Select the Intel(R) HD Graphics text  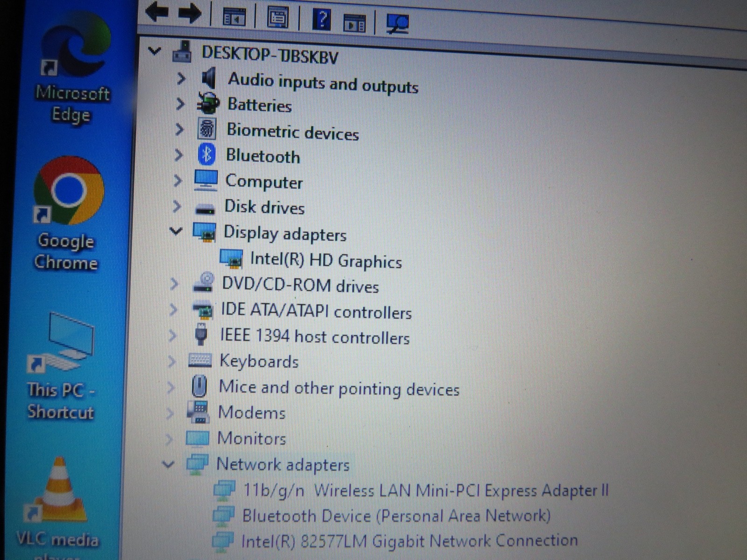[326, 260]
